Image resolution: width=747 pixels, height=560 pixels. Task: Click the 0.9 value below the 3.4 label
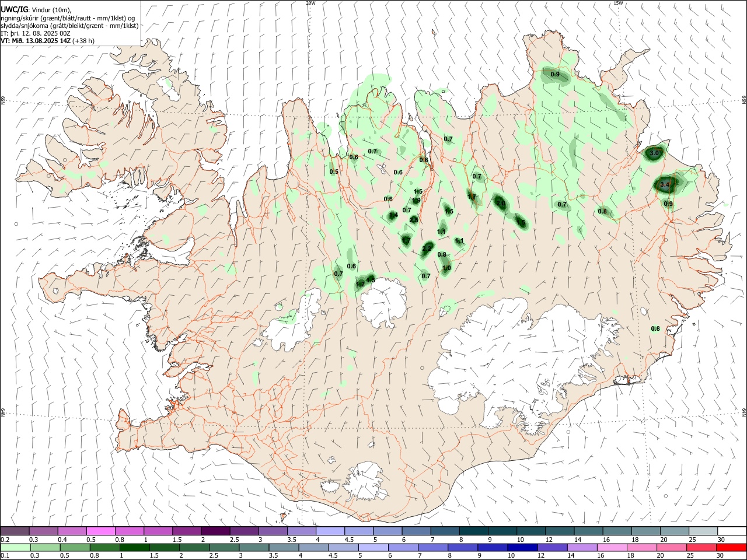pyautogui.click(x=668, y=204)
